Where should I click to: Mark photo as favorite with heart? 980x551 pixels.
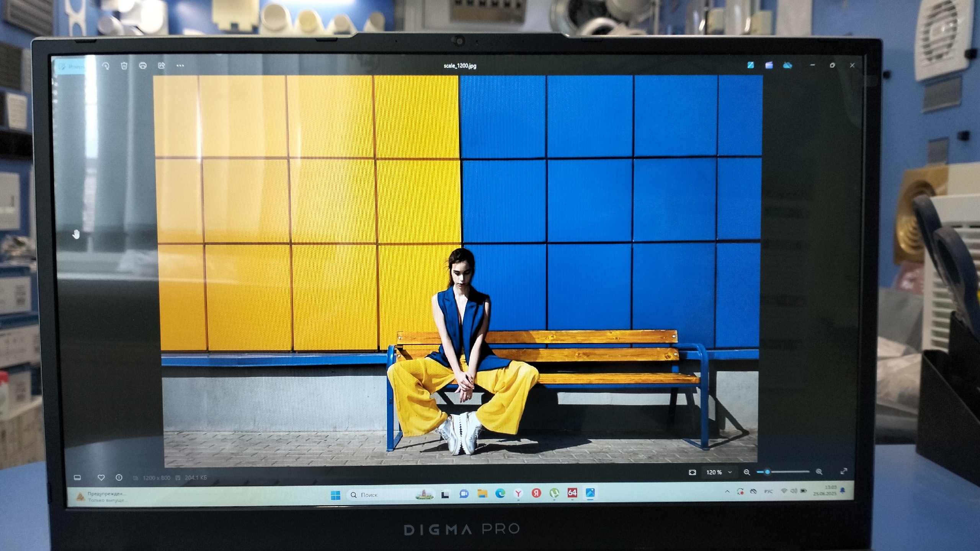[101, 478]
